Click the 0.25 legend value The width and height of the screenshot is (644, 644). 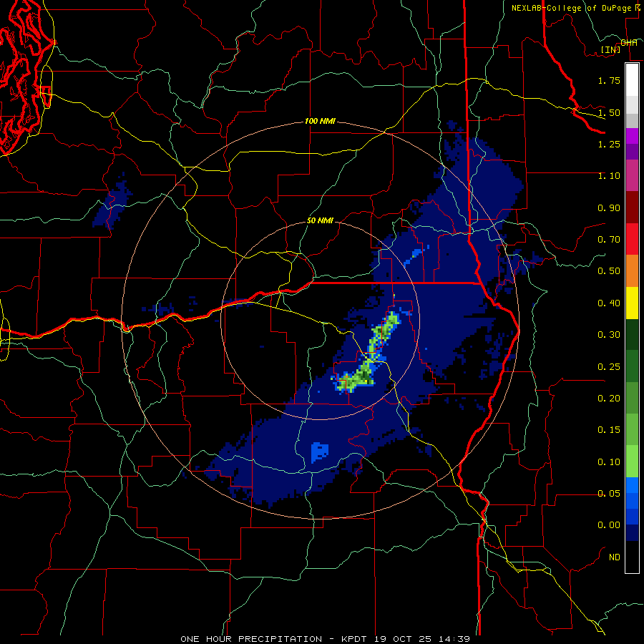click(x=609, y=367)
